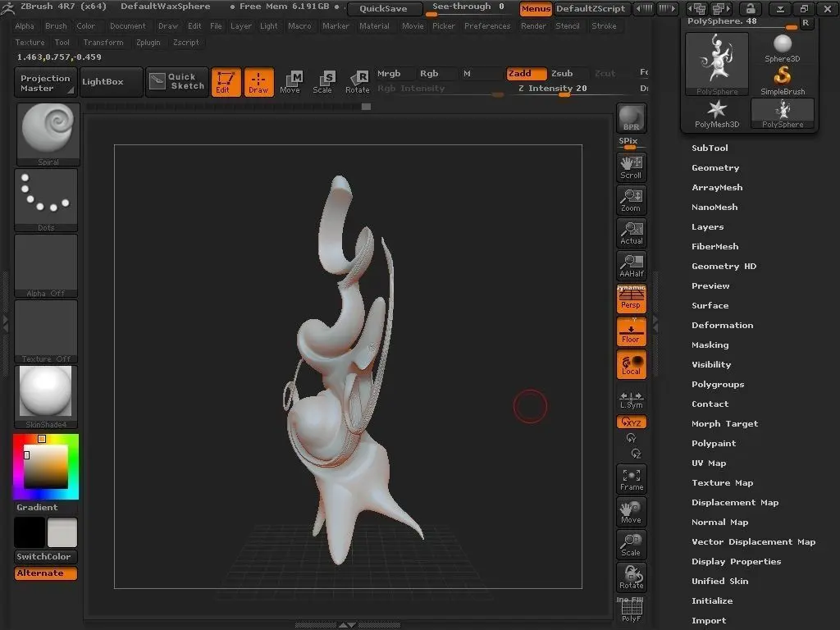The width and height of the screenshot is (840, 630).
Task: Open the Dots stroke selector
Action: pyautogui.click(x=46, y=200)
